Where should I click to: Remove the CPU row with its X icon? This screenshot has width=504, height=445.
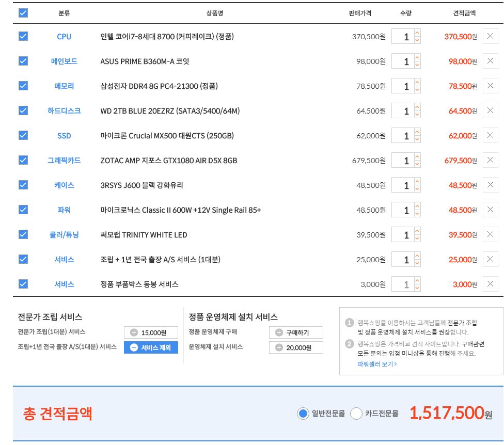(490, 36)
